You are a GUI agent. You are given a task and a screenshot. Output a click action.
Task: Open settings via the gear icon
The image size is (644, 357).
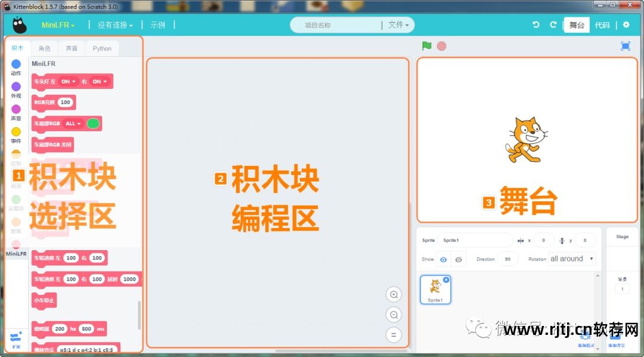click(626, 24)
